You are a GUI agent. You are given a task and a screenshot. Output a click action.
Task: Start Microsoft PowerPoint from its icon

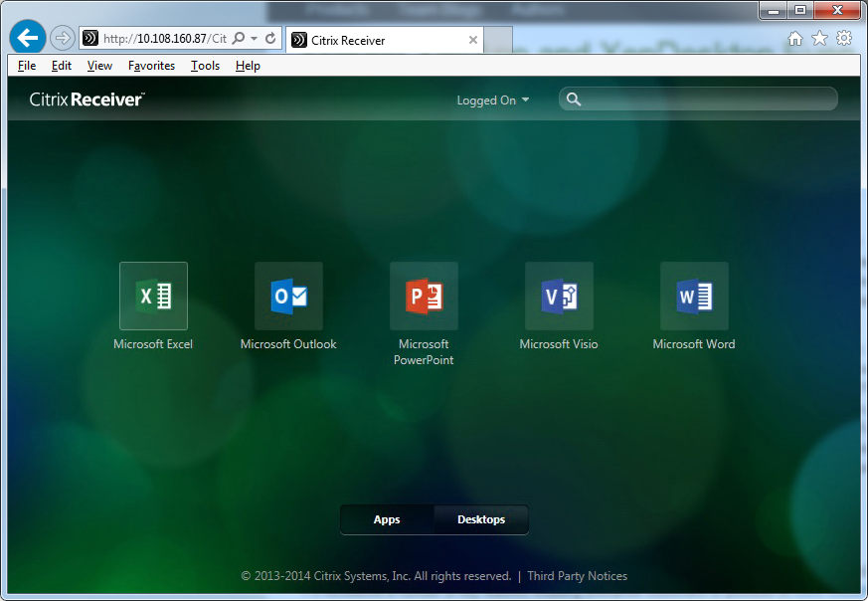click(424, 297)
